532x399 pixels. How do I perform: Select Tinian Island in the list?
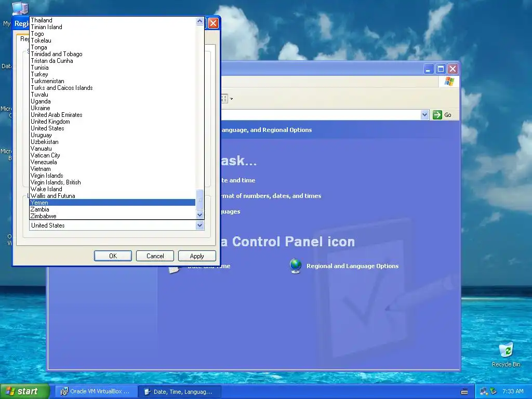[113, 27]
